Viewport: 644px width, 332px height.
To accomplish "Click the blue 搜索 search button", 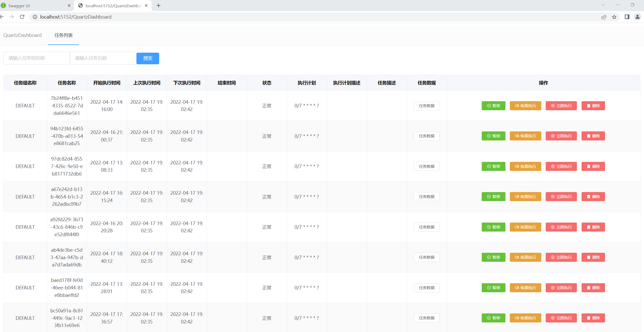I will point(148,58).
